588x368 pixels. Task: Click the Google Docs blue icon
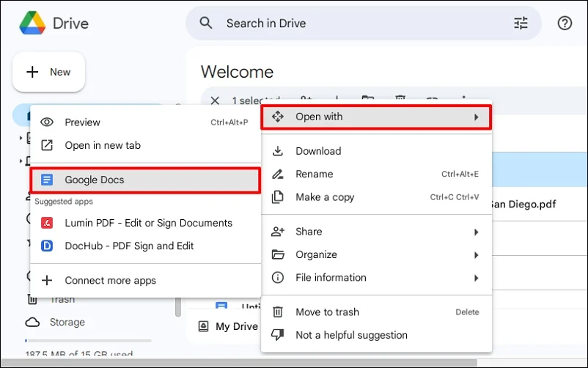(47, 180)
